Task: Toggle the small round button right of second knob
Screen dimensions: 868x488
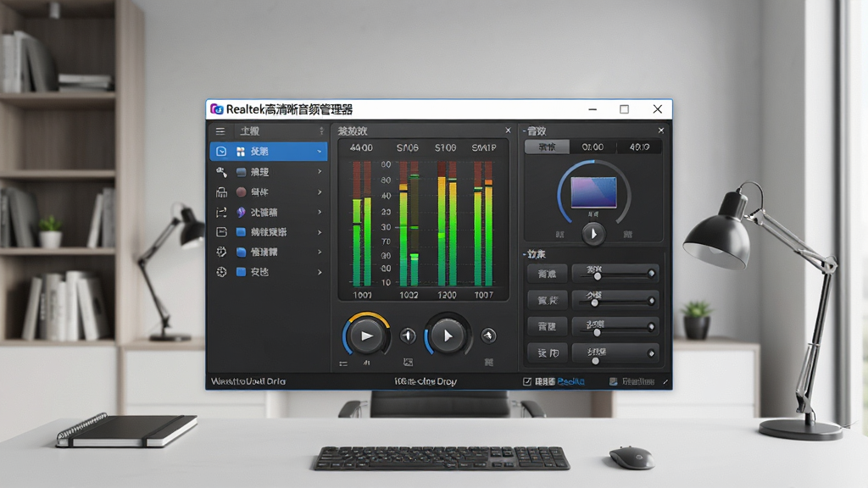Action: click(x=489, y=335)
